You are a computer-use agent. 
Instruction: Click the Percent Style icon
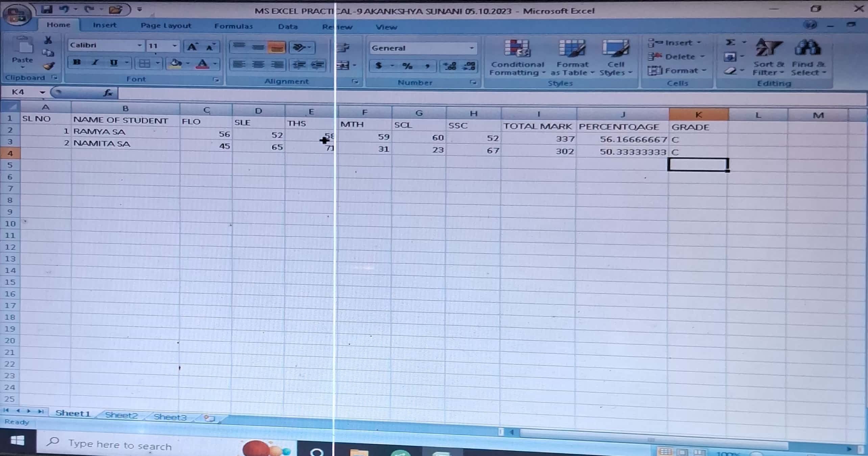pyautogui.click(x=407, y=66)
